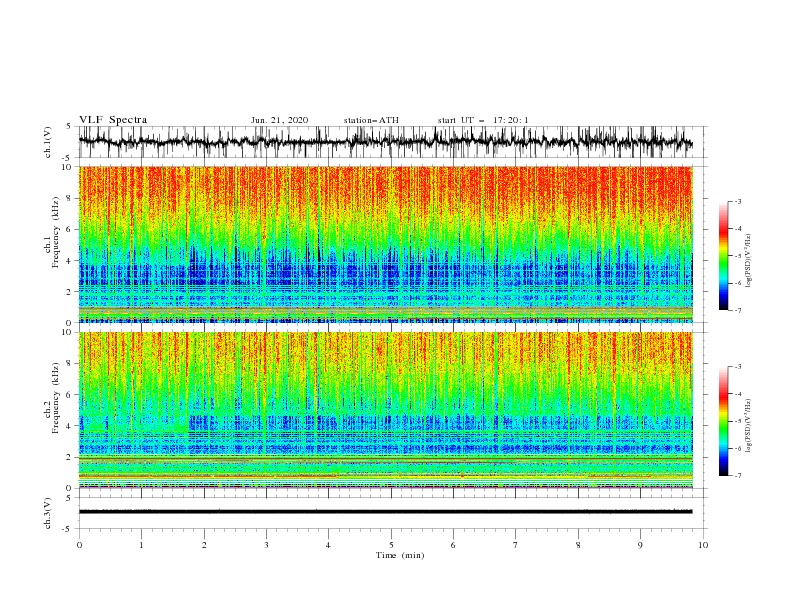The width and height of the screenshot is (792, 612).
Task: Click the ch.1 spectrogram plot
Action: (x=386, y=244)
